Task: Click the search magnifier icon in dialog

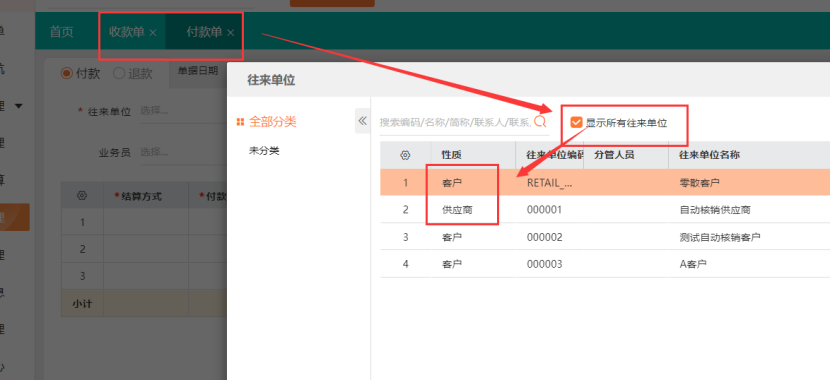Action: pos(540,122)
